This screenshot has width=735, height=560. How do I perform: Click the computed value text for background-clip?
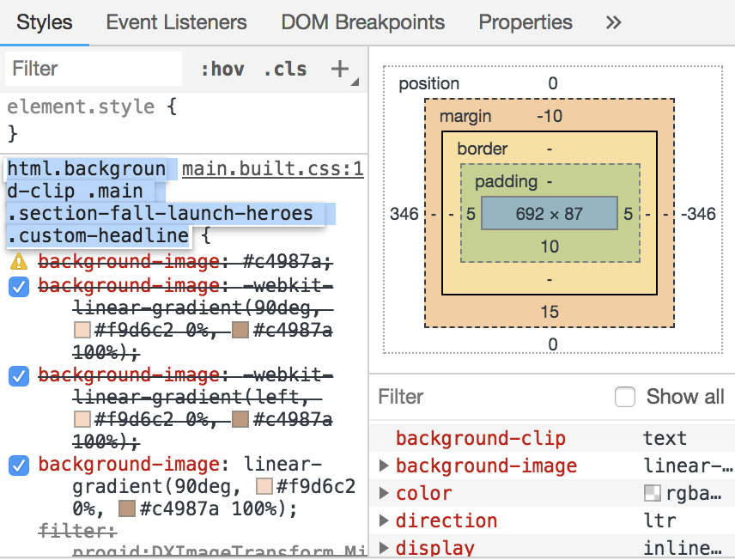tap(665, 438)
